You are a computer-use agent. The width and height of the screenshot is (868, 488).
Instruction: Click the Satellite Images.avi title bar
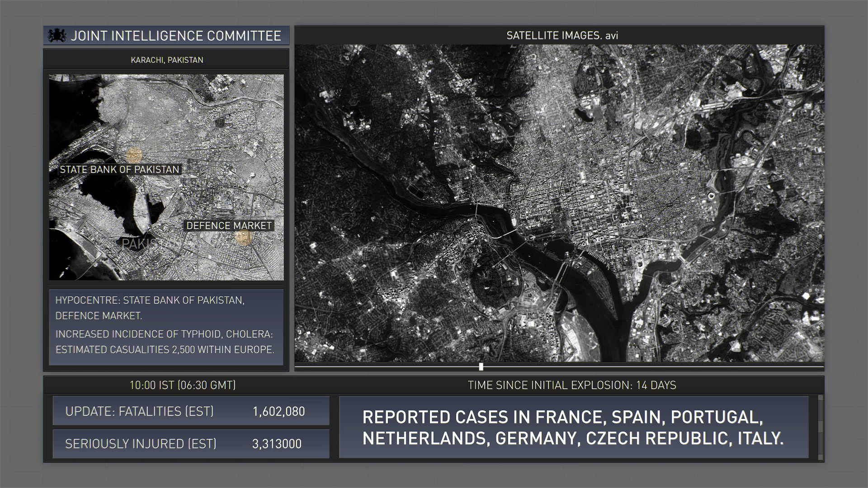coord(559,35)
